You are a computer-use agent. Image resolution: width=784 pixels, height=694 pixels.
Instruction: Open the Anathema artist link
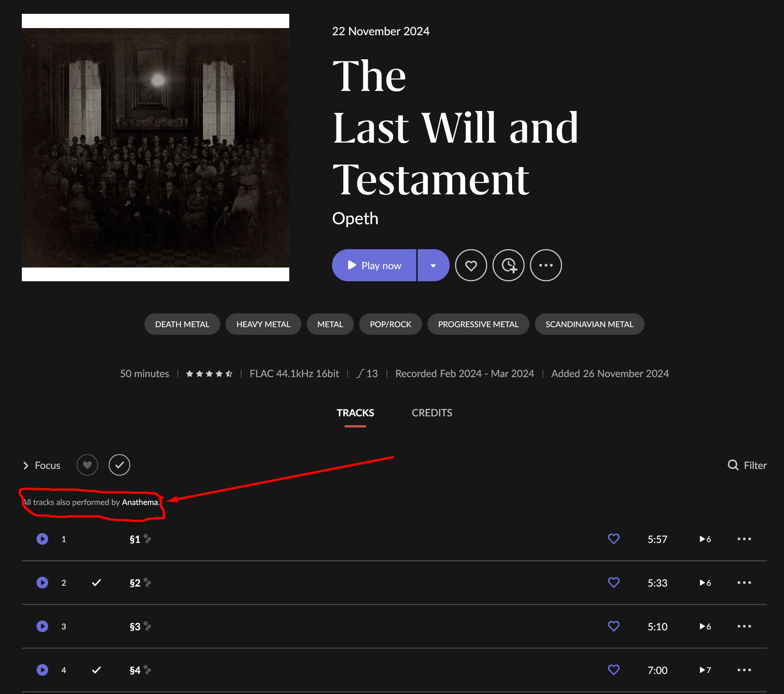click(140, 502)
